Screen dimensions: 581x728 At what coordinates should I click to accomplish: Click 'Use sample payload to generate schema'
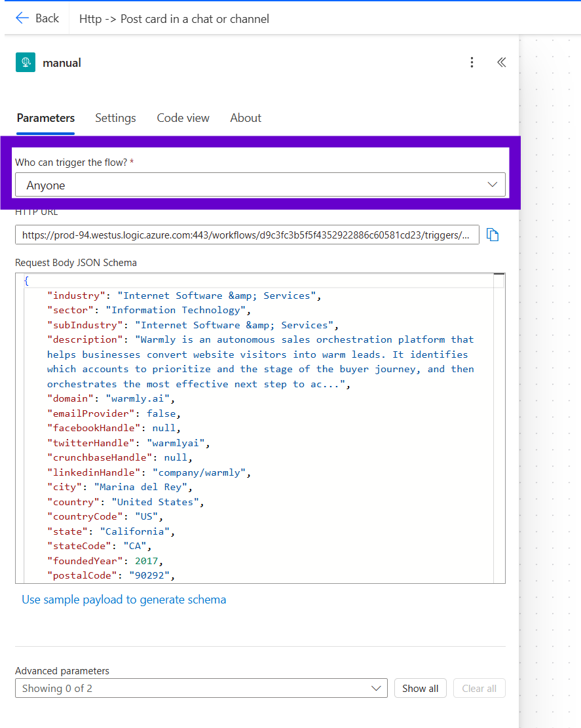124,600
